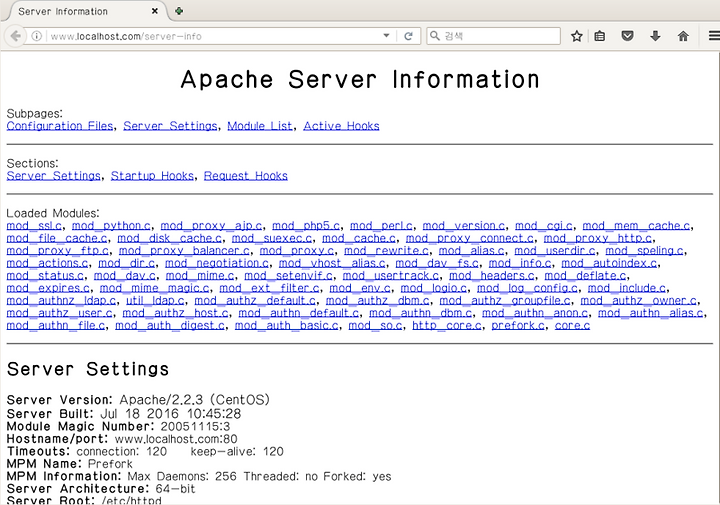Screen dimensions: 720x505
Task: Jump to Startup Hooks section
Action: pyautogui.click(x=152, y=176)
